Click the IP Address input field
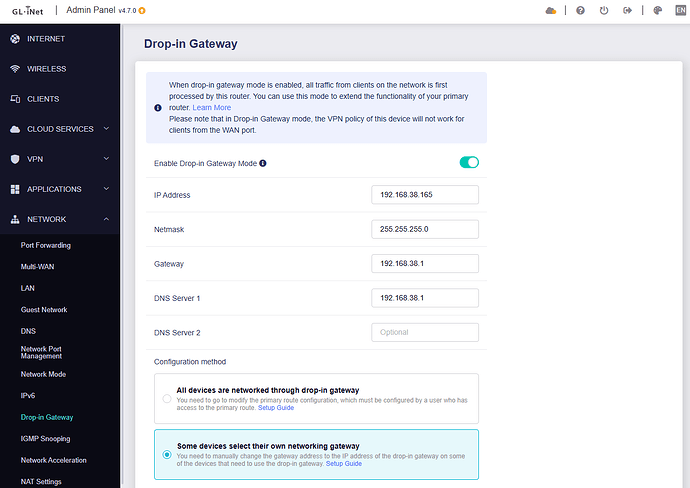The image size is (690, 488). click(424, 194)
